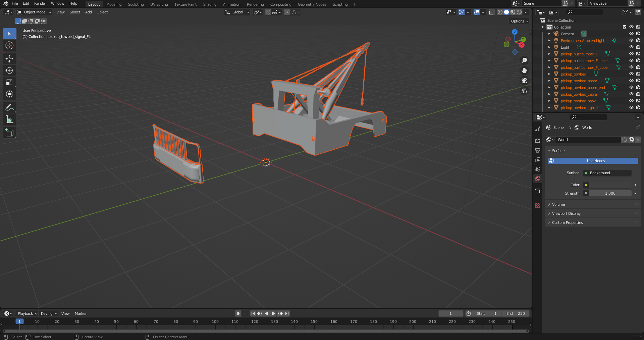Select the Rotate tool

point(9,70)
